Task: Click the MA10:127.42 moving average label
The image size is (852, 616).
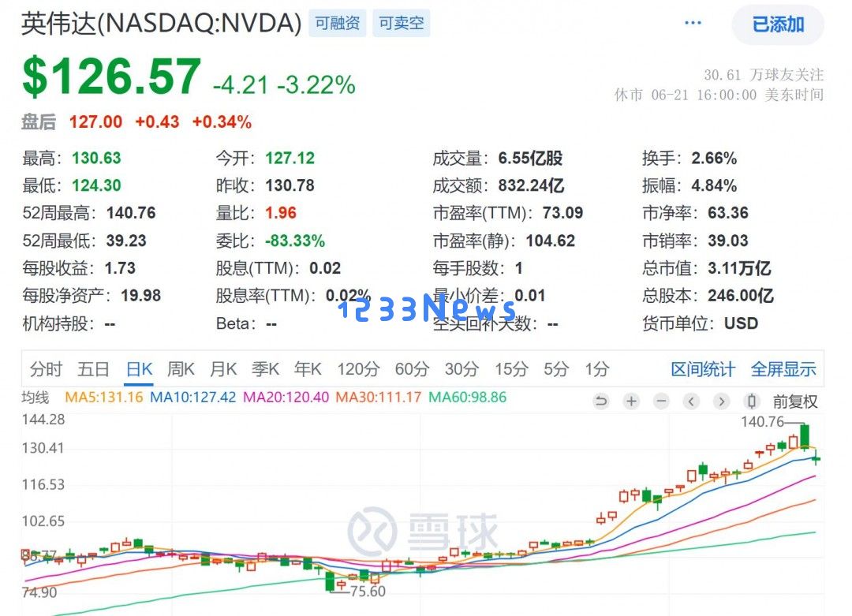Action: coord(193,397)
